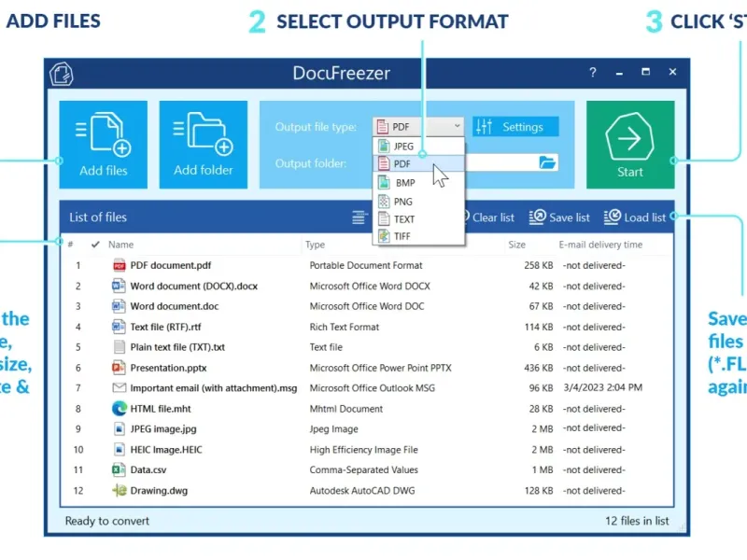747x560 pixels.
Task: Click HEIC Image.HEIC file icon
Action: (x=120, y=450)
